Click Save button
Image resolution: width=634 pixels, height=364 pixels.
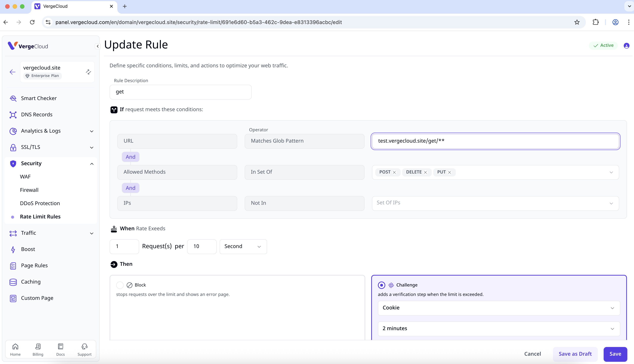pos(615,354)
